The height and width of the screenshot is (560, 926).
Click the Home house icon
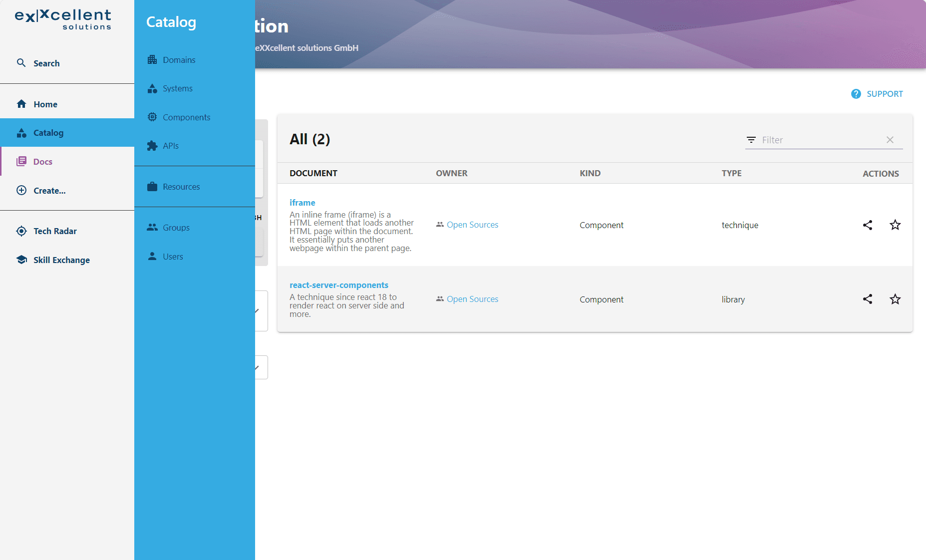point(21,104)
